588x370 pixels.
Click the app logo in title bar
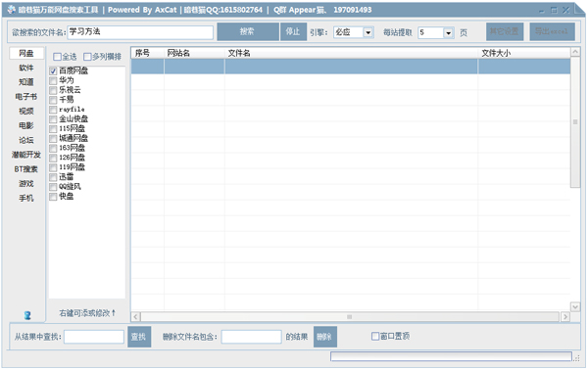(12, 10)
